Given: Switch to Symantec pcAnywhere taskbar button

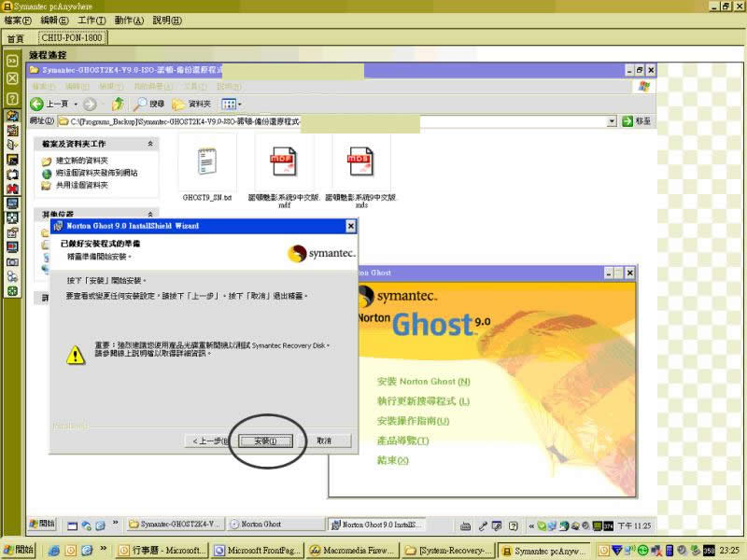Looking at the screenshot, I should click(544, 551).
